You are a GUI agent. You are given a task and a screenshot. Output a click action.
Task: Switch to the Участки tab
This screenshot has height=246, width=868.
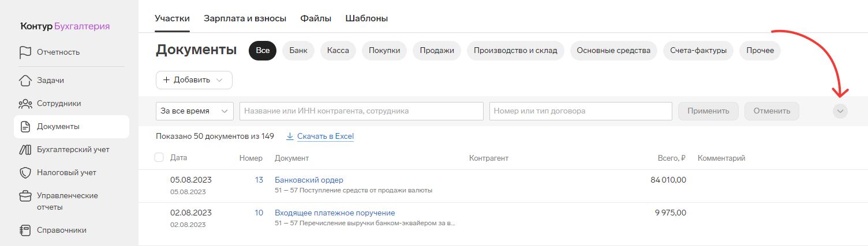[172, 18]
